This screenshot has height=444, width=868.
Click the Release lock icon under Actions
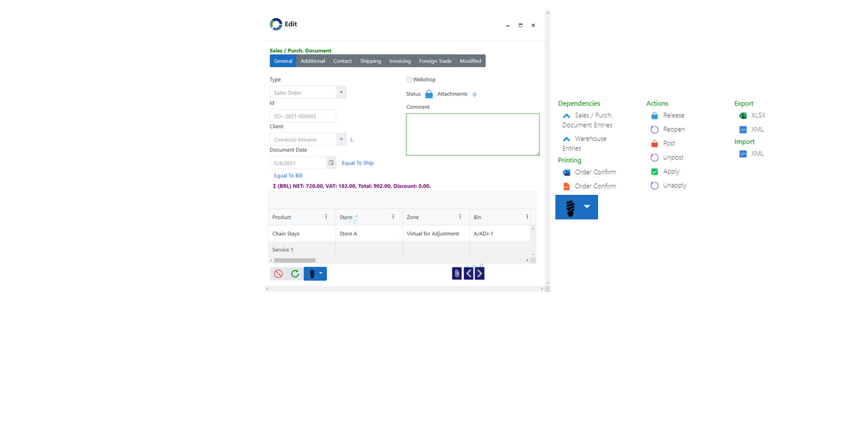654,116
